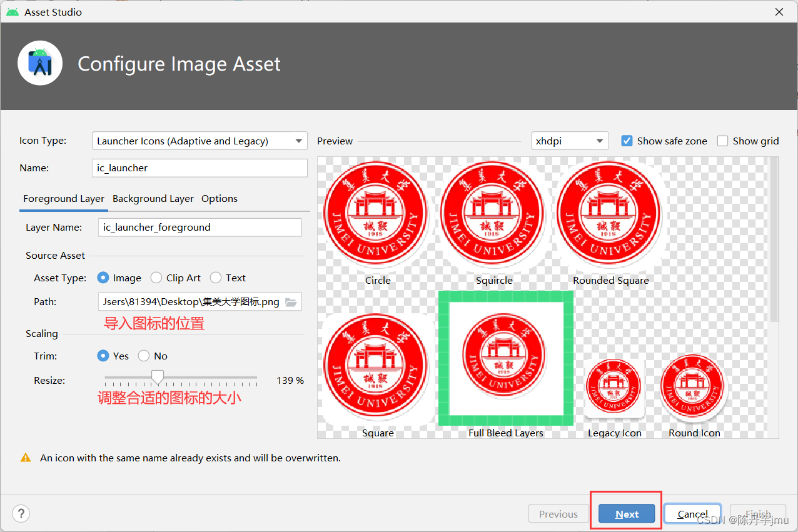Switch to Background Layer tab
The height and width of the screenshot is (532, 798).
click(x=153, y=199)
